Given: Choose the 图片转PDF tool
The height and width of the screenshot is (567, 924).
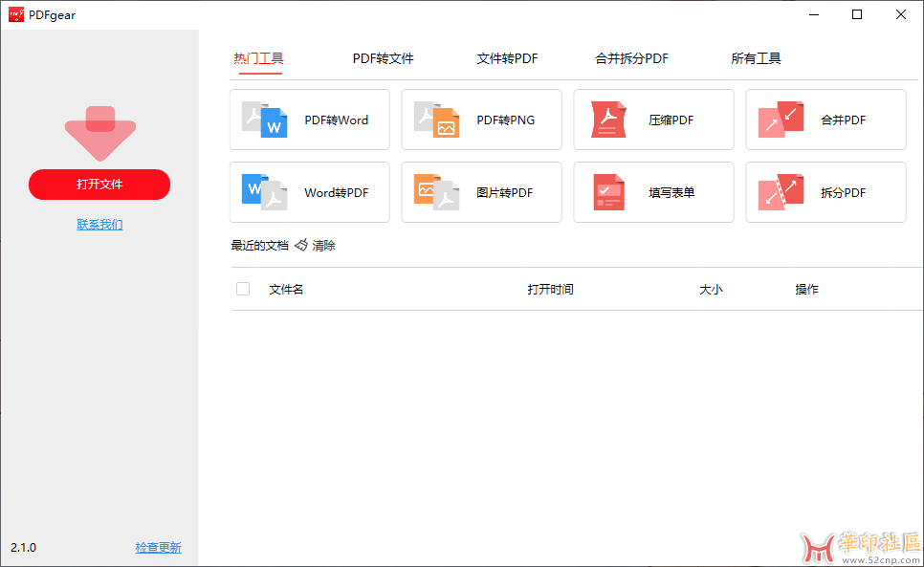Looking at the screenshot, I should tap(480, 192).
